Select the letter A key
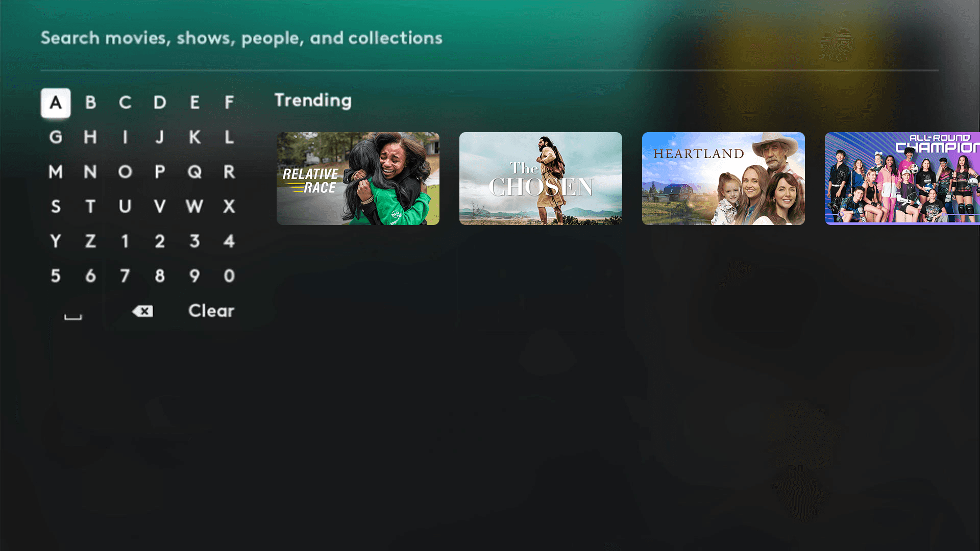Viewport: 980px width, 551px height. pyautogui.click(x=56, y=103)
